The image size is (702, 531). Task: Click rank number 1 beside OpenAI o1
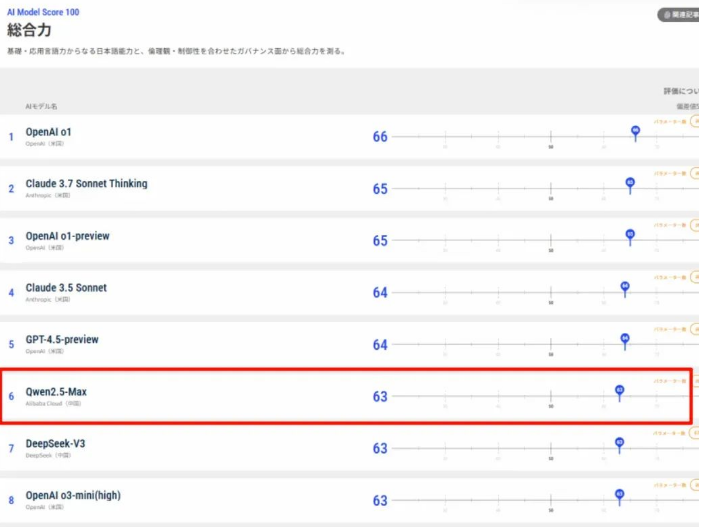click(11, 137)
